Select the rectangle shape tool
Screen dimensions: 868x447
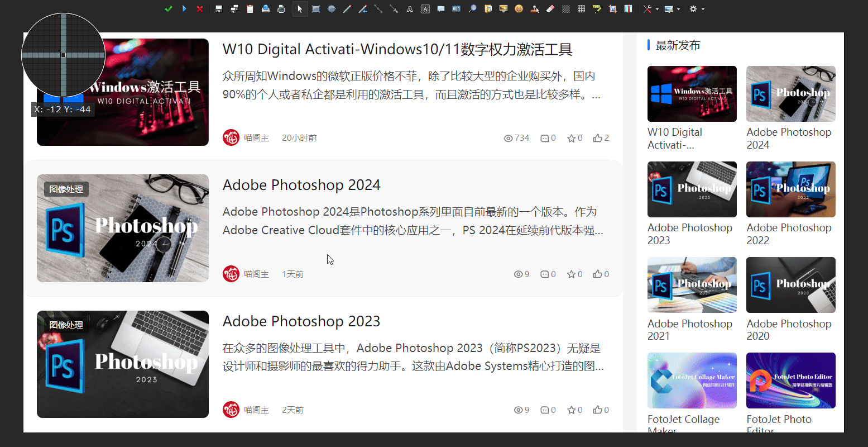tap(316, 9)
